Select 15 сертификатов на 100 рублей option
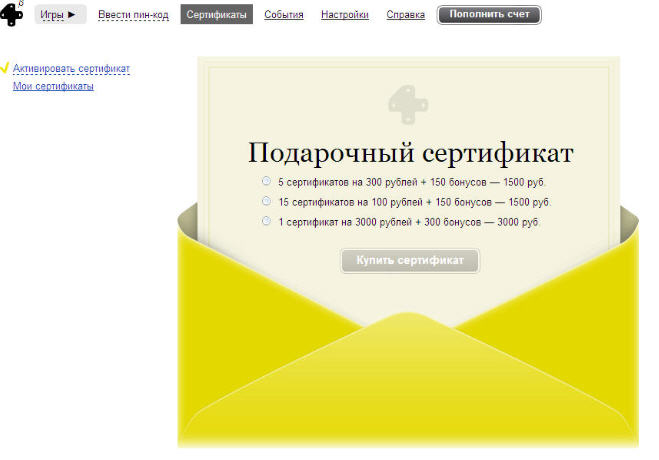Viewport: 659px width, 460px height. (266, 201)
